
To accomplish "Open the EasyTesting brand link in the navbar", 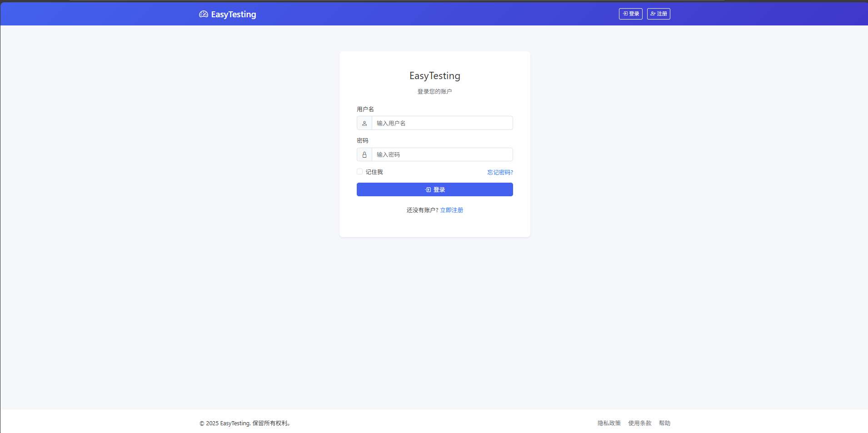I will (x=228, y=14).
